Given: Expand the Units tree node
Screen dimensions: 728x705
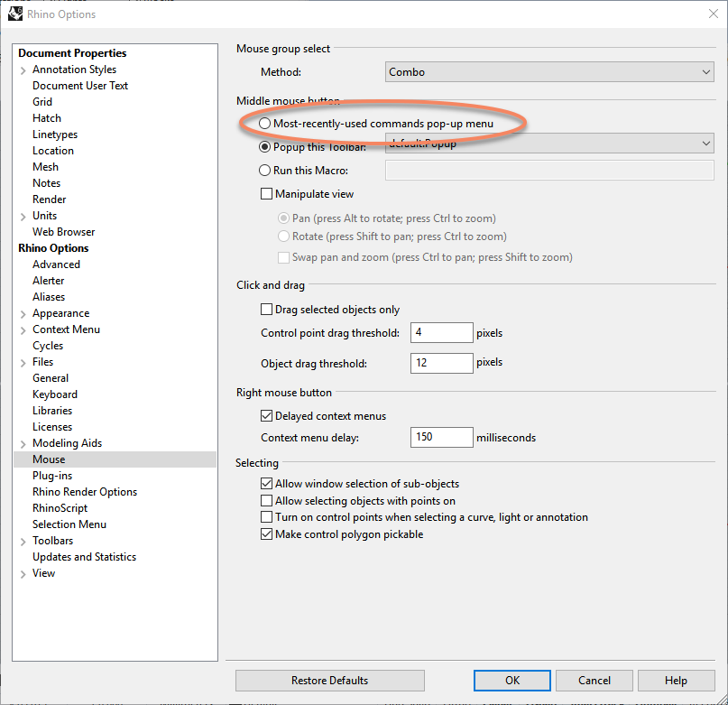Looking at the screenshot, I should [23, 217].
